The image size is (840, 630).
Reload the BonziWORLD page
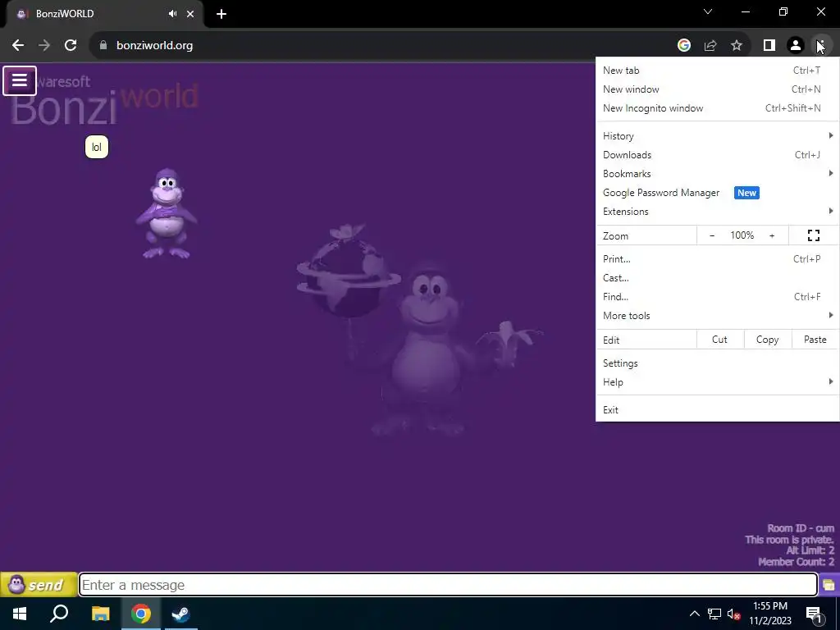(71, 46)
